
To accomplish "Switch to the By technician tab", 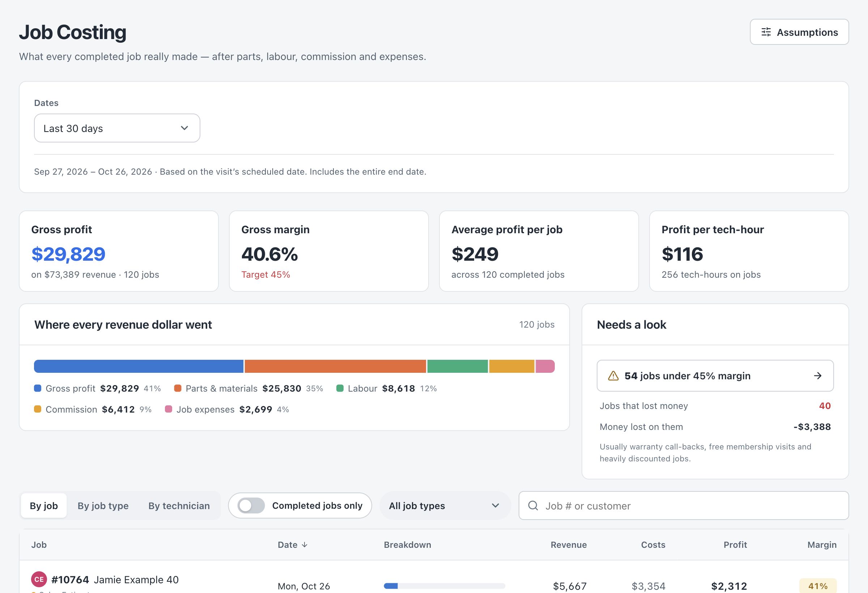I will click(179, 505).
